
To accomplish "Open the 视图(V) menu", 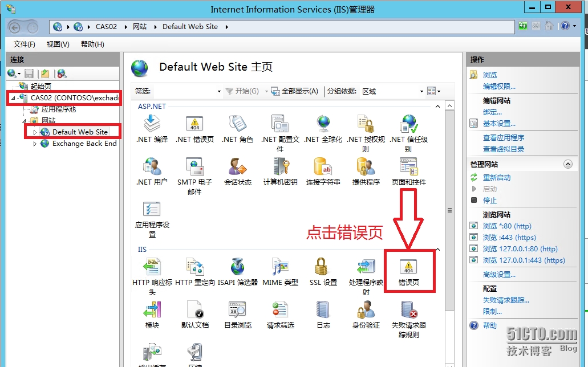I will pyautogui.click(x=58, y=44).
